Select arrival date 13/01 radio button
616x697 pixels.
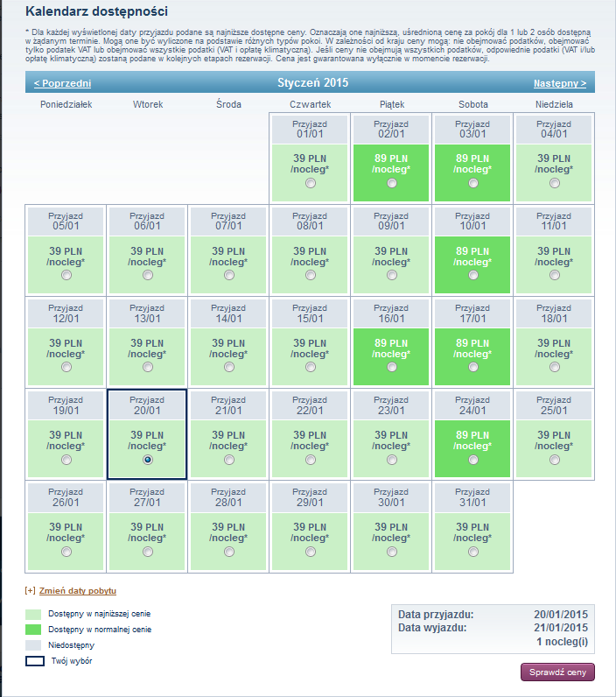(x=148, y=367)
